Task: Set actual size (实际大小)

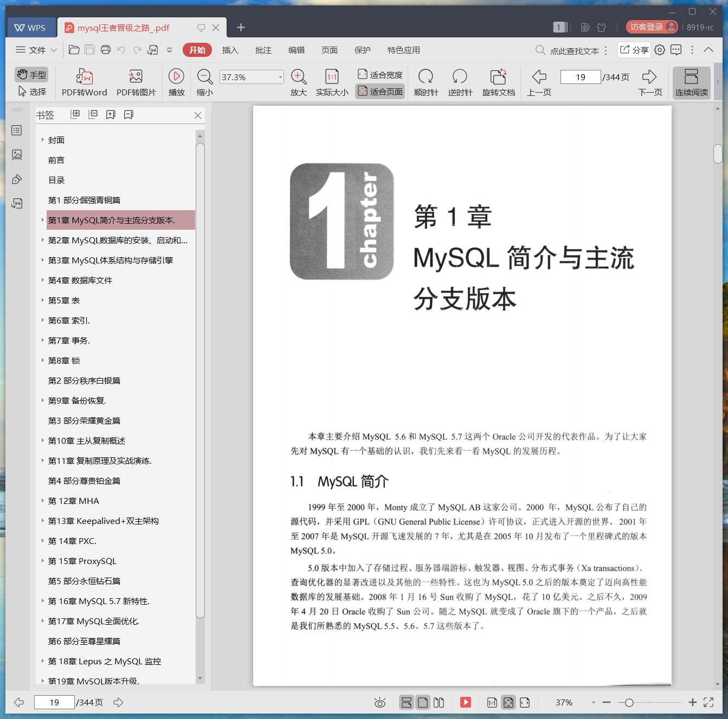Action: [332, 82]
